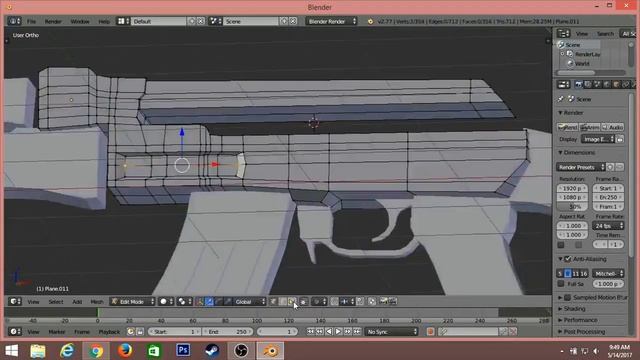Open the Help menu
This screenshot has width=640, height=360.
(104, 21)
